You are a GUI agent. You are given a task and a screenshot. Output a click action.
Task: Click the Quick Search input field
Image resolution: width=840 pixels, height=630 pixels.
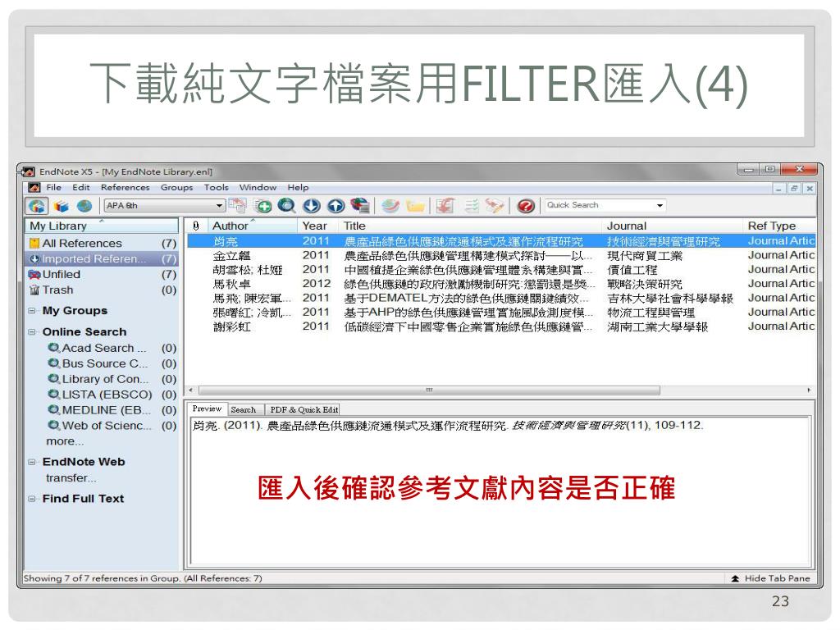598,205
